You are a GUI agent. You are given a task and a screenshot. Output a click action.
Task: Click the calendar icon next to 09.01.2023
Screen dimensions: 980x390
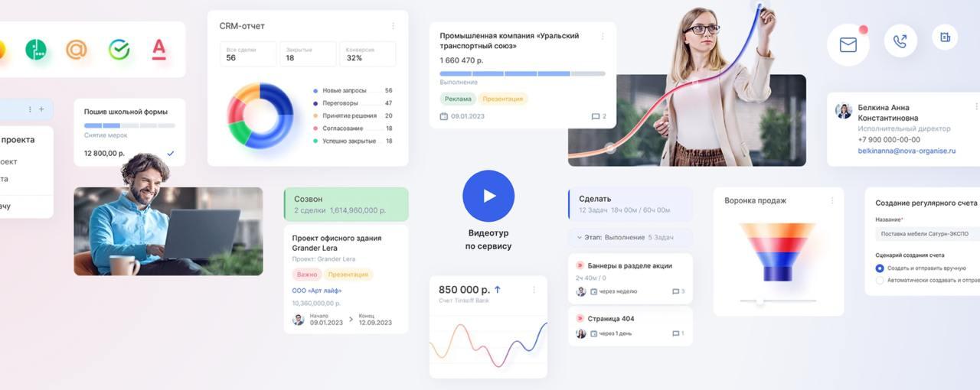444,116
